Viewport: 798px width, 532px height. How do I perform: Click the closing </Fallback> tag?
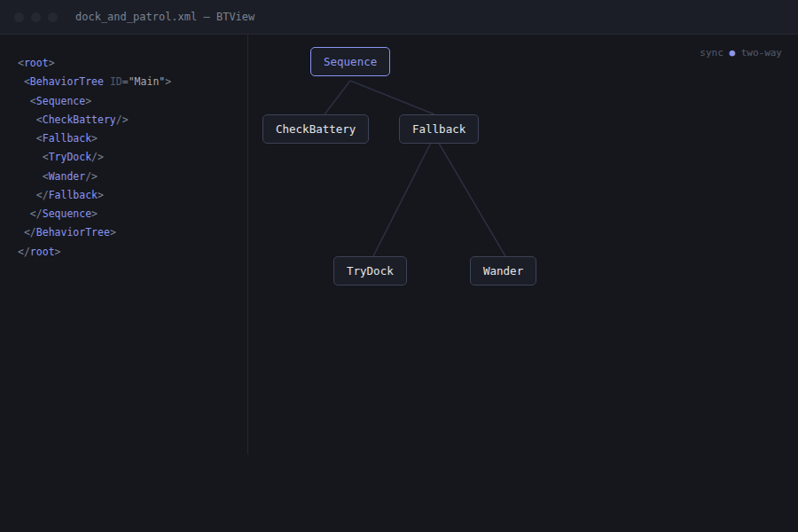point(70,195)
